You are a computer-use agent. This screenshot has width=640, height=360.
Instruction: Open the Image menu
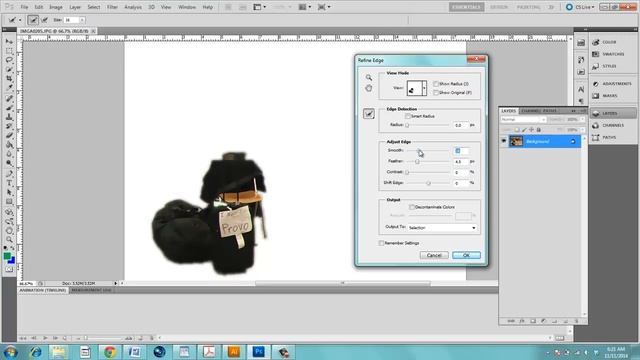click(x=56, y=7)
